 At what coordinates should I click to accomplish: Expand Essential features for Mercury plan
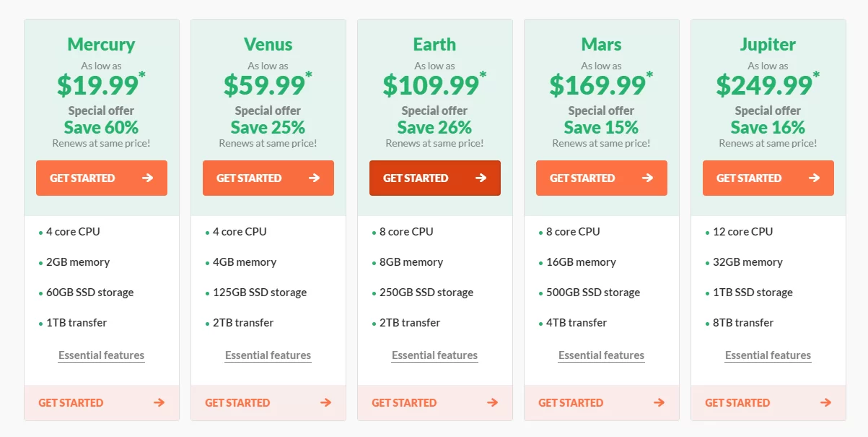(101, 355)
